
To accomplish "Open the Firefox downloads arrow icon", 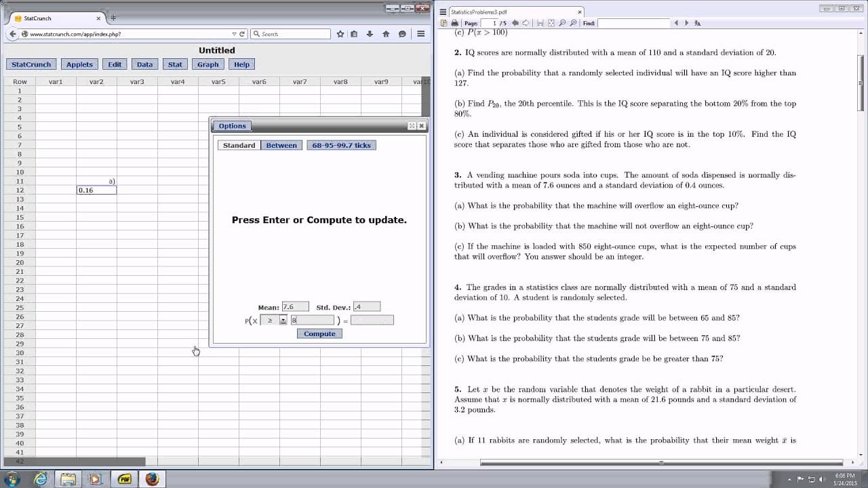I will point(370,34).
